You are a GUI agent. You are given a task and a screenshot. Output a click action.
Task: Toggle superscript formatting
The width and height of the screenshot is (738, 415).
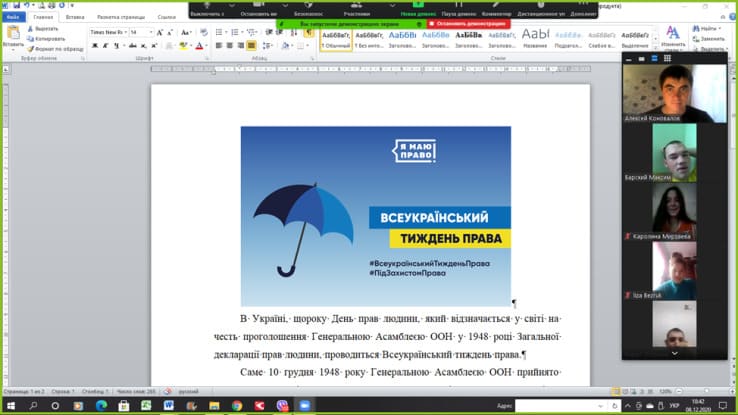pyautogui.click(x=154, y=46)
